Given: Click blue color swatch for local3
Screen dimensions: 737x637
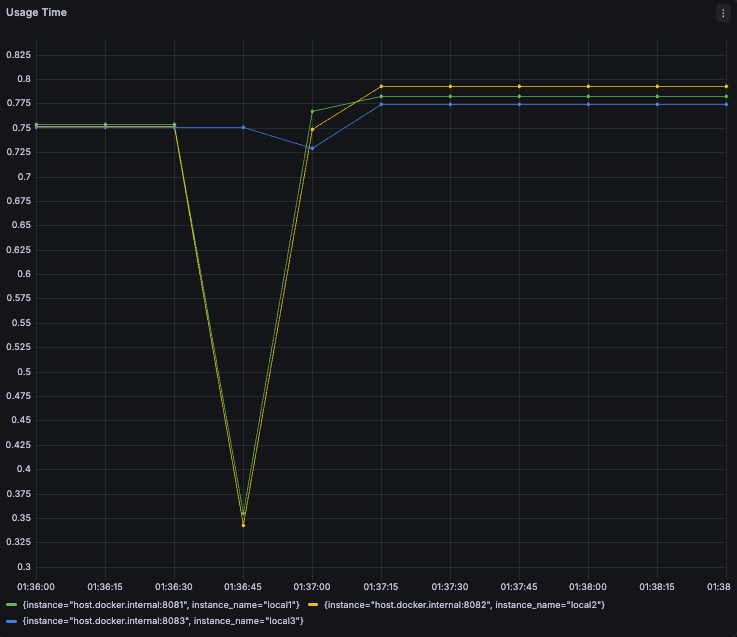Looking at the screenshot, I should [x=12, y=621].
